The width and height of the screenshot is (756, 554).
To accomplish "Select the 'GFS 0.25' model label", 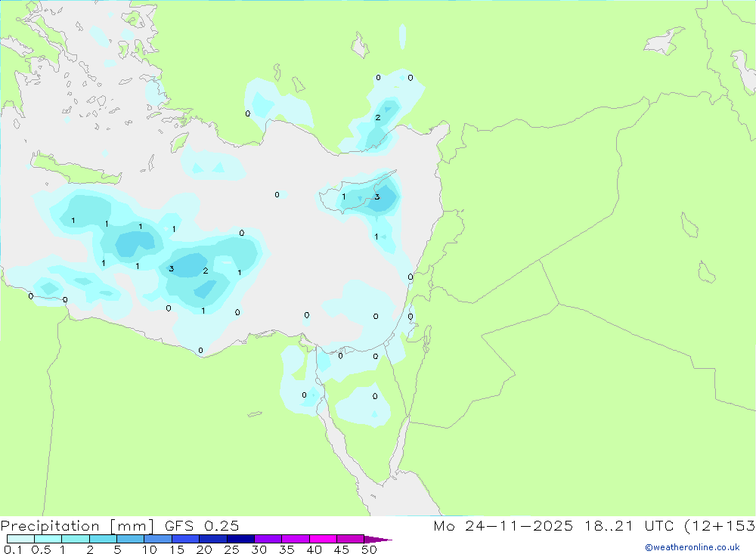I will 202,526.
